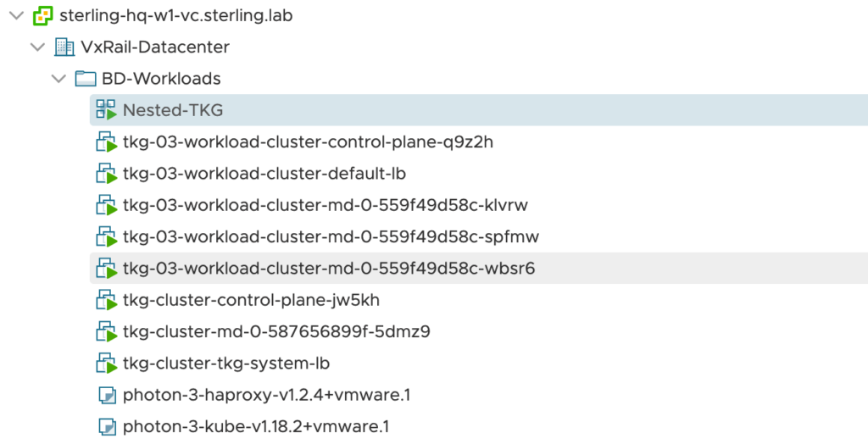The image size is (868, 444).
Task: Open the photon-3-kube-v1.18.2+vmware.1 template
Action: pos(256,426)
